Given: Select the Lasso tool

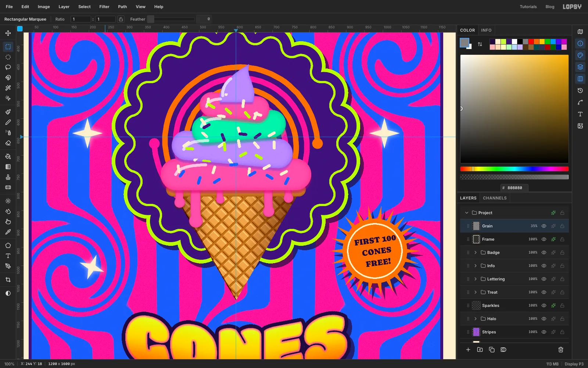Looking at the screenshot, I should 8,67.
